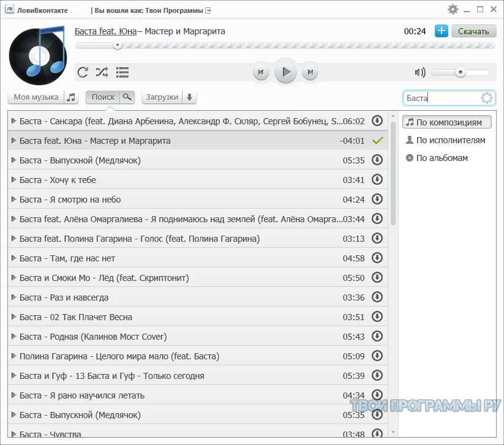Download Хочу к тебе track

point(377,179)
